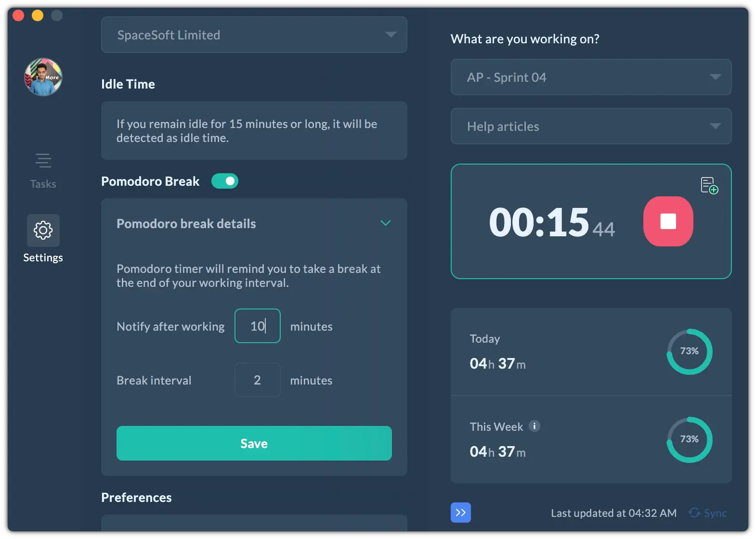Click the Today 73% progress ring
This screenshot has width=756, height=539.
[x=689, y=352]
